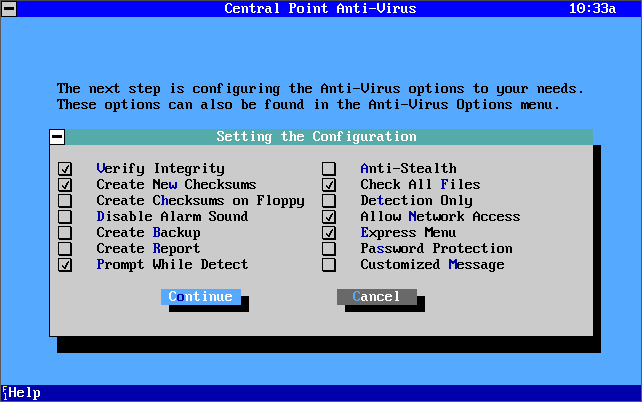Viewport: 642px width, 402px height.
Task: Disable Allow Network Access
Action: tap(329, 217)
